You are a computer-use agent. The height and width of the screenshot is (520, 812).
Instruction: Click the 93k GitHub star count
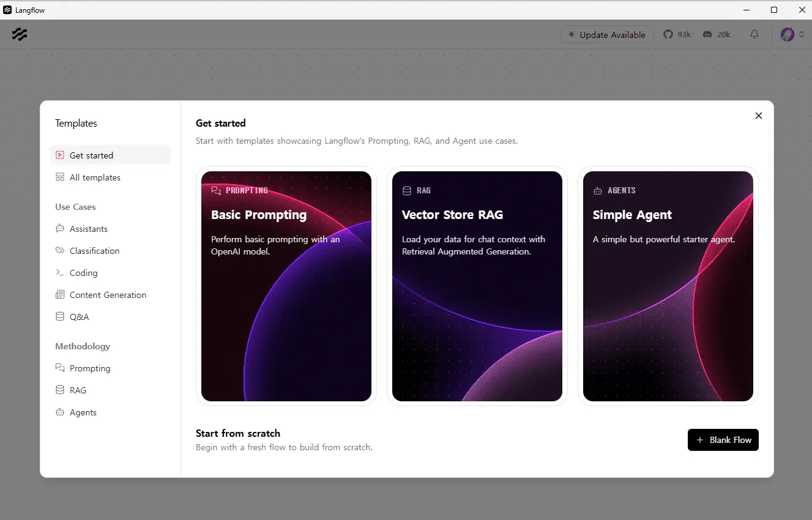684,35
